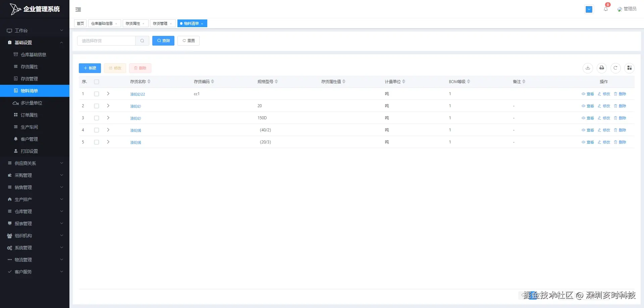Viewport: 644px width, 308px height.
Task: Expand the 涤纶线 (40/2) row
Action: pyautogui.click(x=108, y=130)
